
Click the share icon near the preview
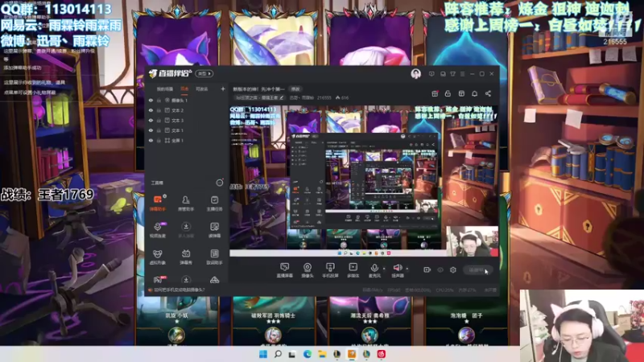[x=488, y=93]
